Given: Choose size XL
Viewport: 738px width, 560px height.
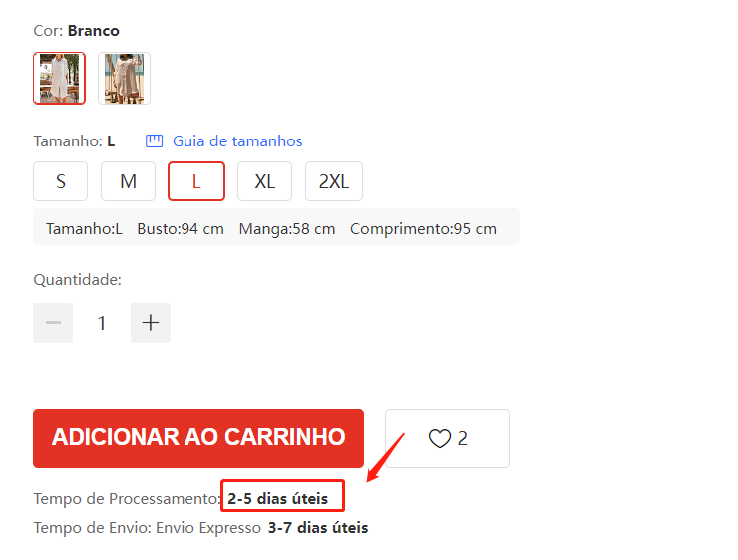Looking at the screenshot, I should (x=264, y=181).
